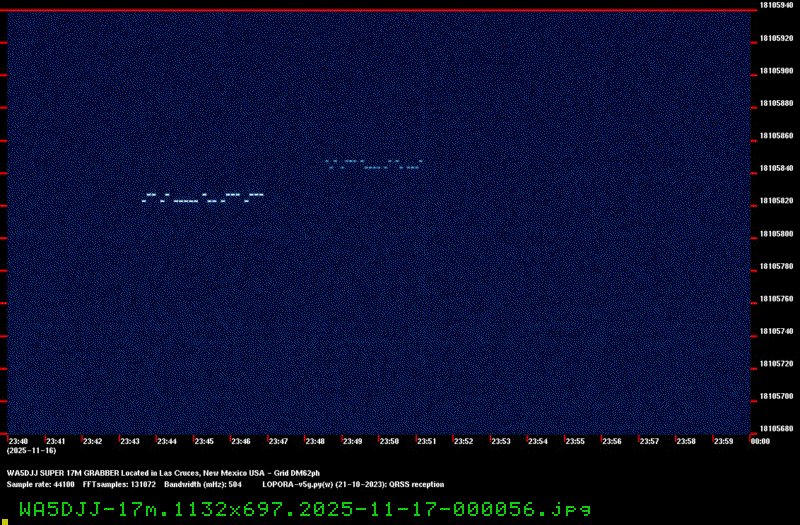Pick the 18105720 frequency label

pyautogui.click(x=777, y=364)
